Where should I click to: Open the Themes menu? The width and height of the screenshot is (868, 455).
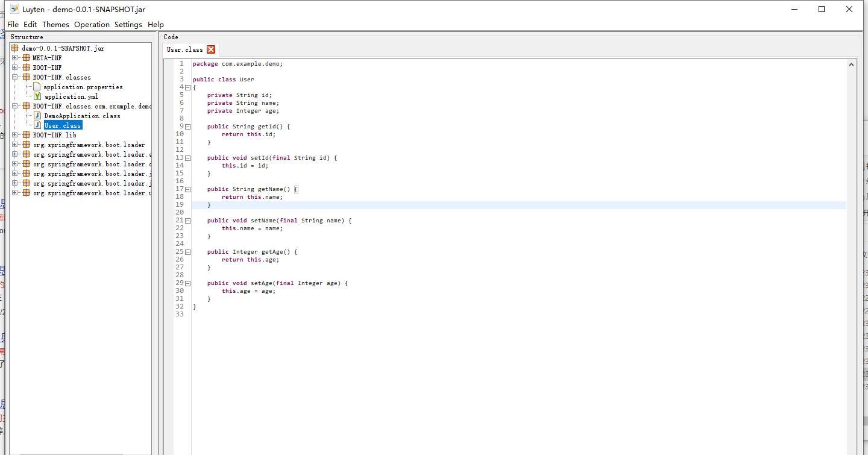click(55, 25)
